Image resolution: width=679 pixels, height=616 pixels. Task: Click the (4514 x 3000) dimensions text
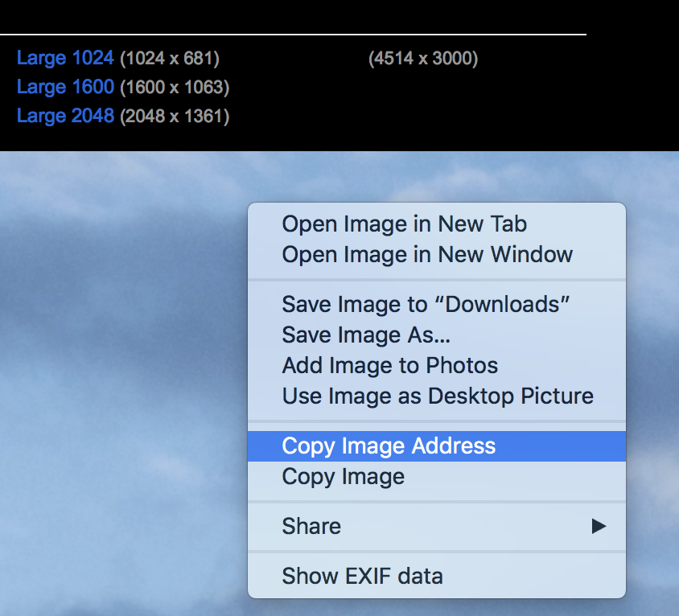tap(423, 59)
